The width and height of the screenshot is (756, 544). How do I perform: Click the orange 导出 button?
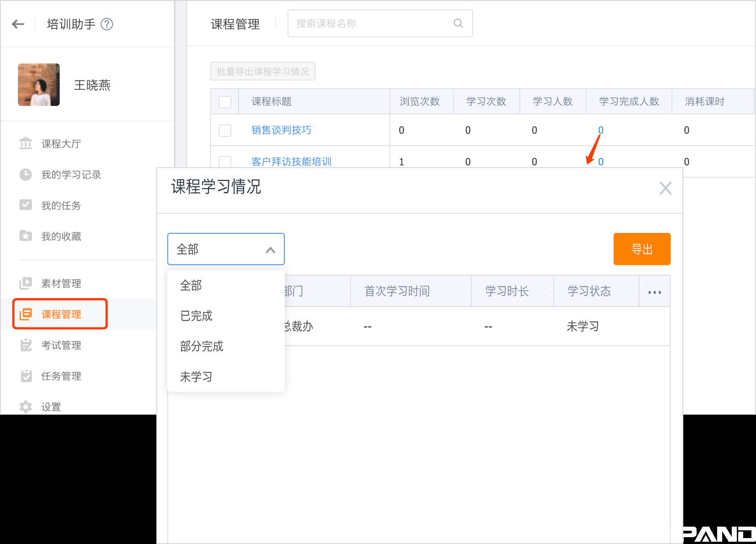(x=641, y=249)
